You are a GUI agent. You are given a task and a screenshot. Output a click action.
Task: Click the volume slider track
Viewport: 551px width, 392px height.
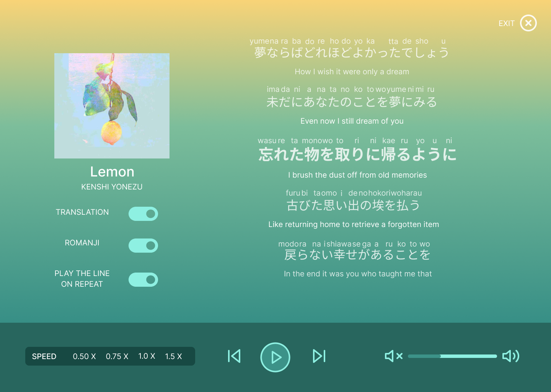point(452,356)
